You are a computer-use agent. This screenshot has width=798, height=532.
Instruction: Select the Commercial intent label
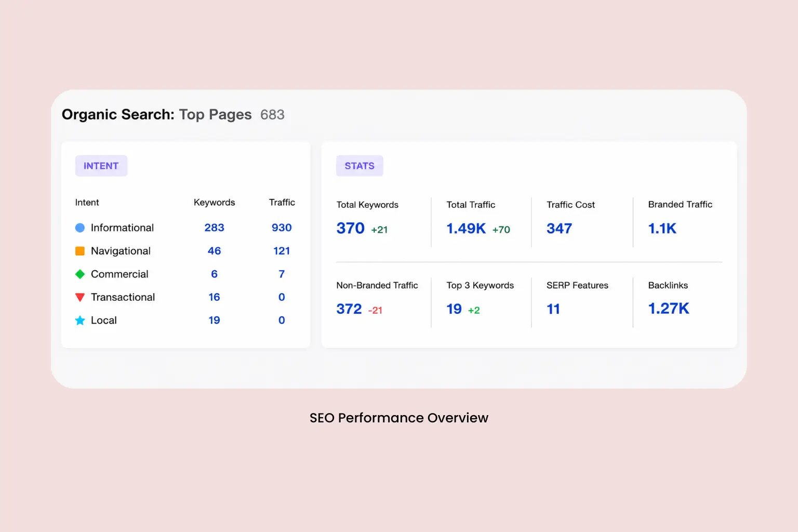tap(119, 274)
